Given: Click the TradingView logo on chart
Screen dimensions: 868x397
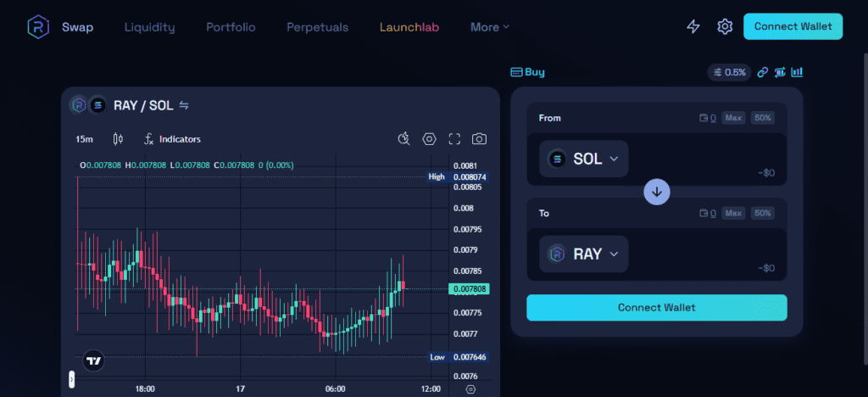Looking at the screenshot, I should 93,361.
